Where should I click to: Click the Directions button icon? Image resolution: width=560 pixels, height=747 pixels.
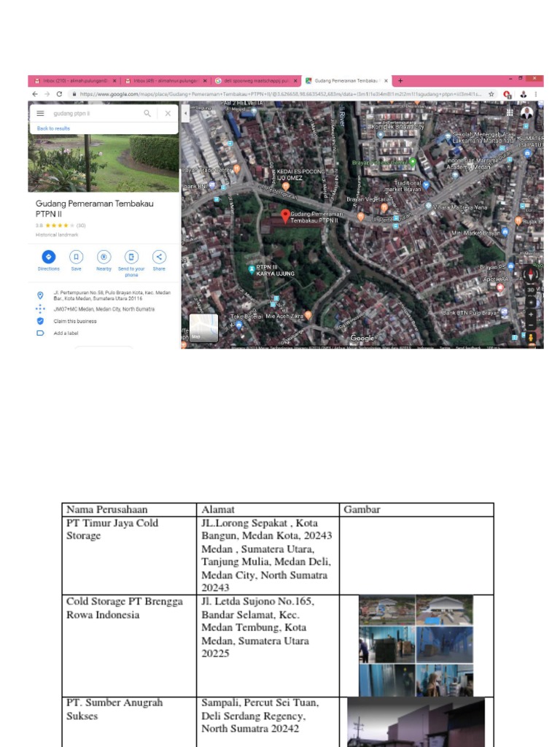49,257
